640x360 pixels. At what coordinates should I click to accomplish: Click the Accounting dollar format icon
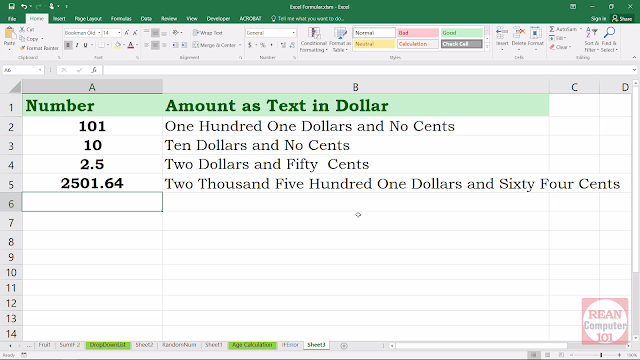click(249, 45)
